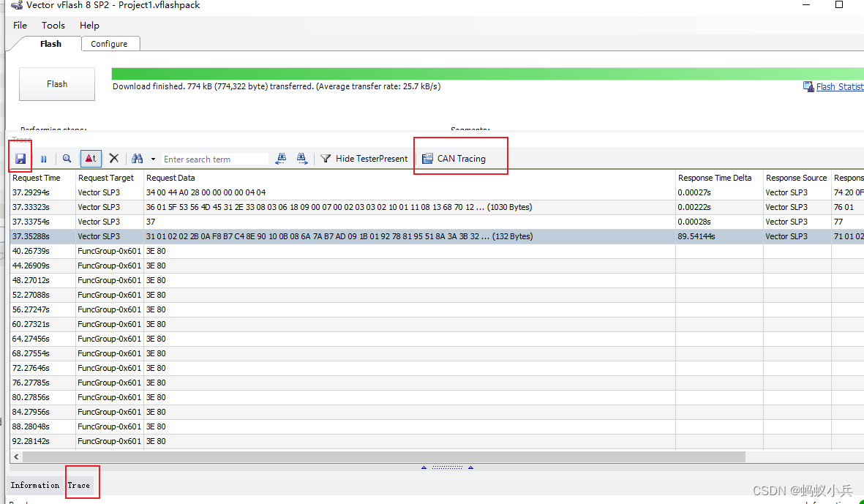This screenshot has width=864, height=504.
Task: Click the horizontal scrollbar left arrow
Action: (x=17, y=456)
